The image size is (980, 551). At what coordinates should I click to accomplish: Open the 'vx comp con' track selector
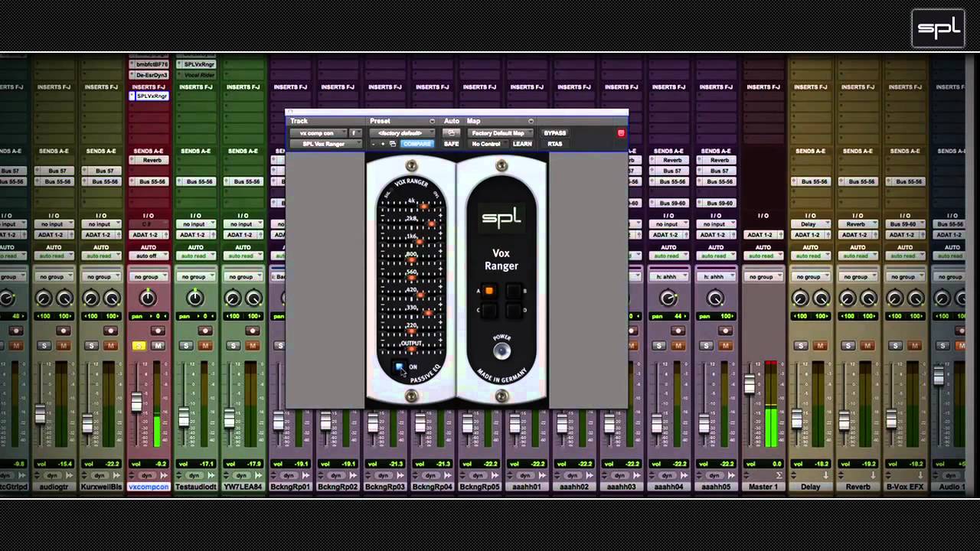point(318,133)
